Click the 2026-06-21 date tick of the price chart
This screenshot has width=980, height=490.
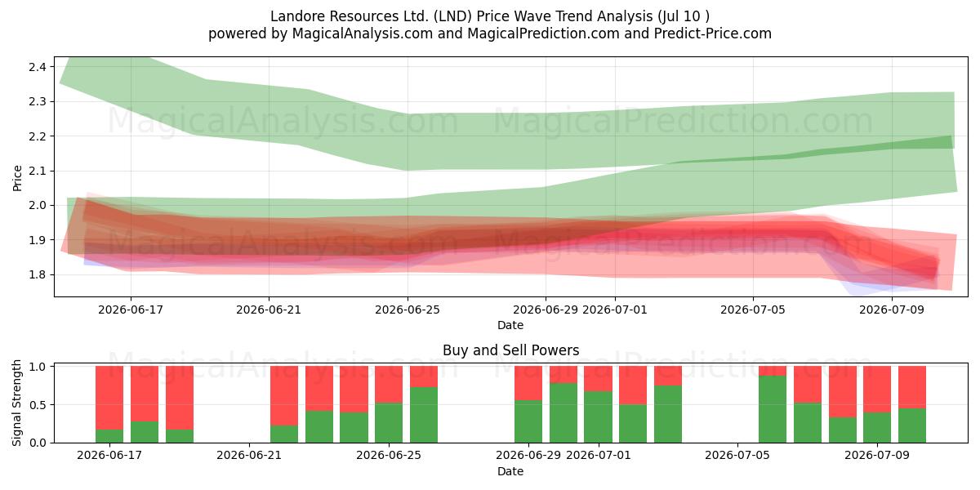pyautogui.click(x=269, y=310)
